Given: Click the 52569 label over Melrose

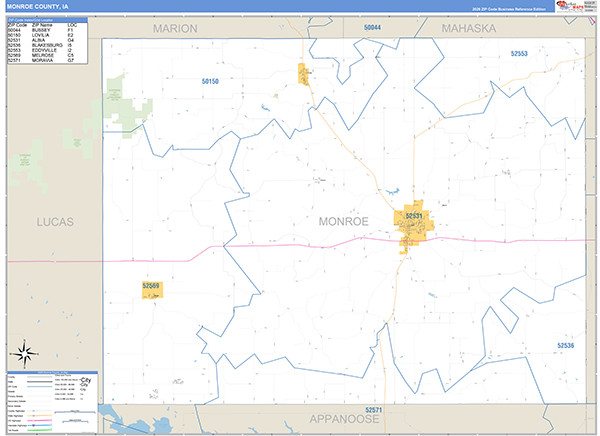Looking at the screenshot, I should click(151, 286).
